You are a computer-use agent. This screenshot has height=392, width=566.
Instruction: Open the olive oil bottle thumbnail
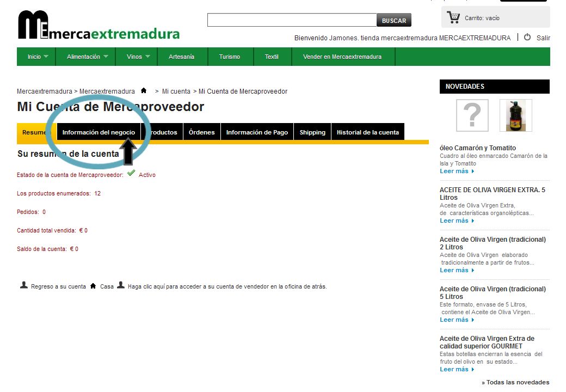pyautogui.click(x=515, y=115)
